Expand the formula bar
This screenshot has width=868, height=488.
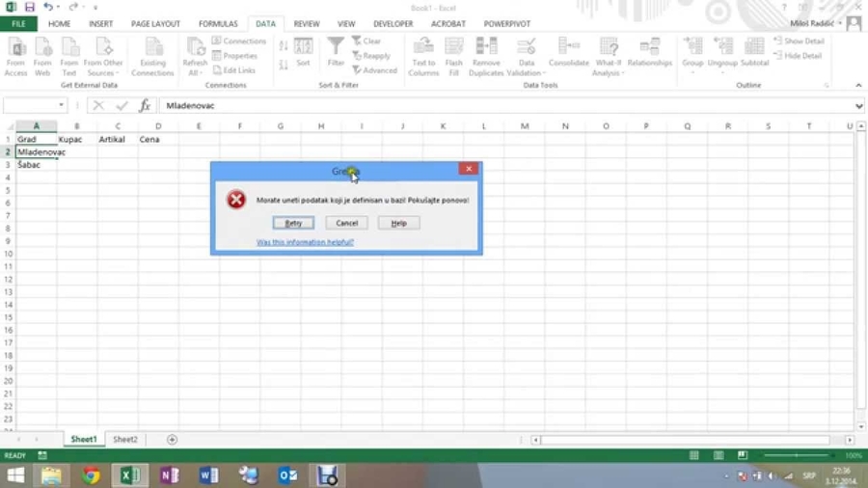(x=858, y=106)
